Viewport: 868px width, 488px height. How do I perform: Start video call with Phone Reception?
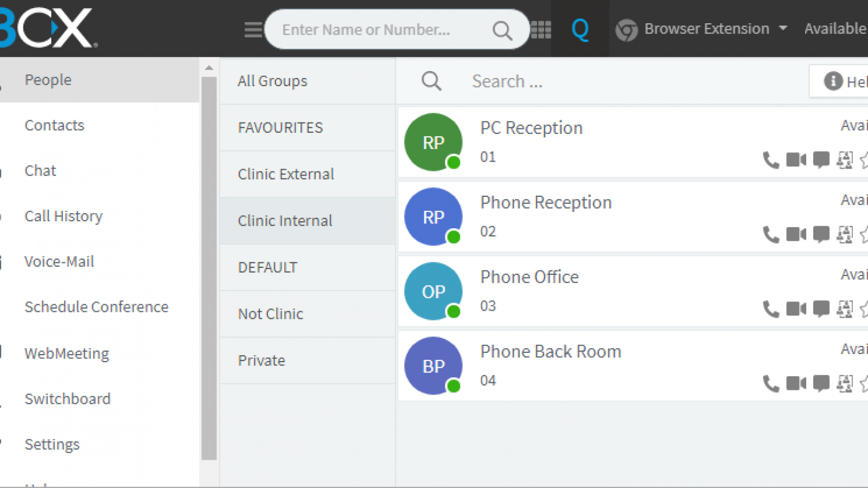click(x=796, y=234)
